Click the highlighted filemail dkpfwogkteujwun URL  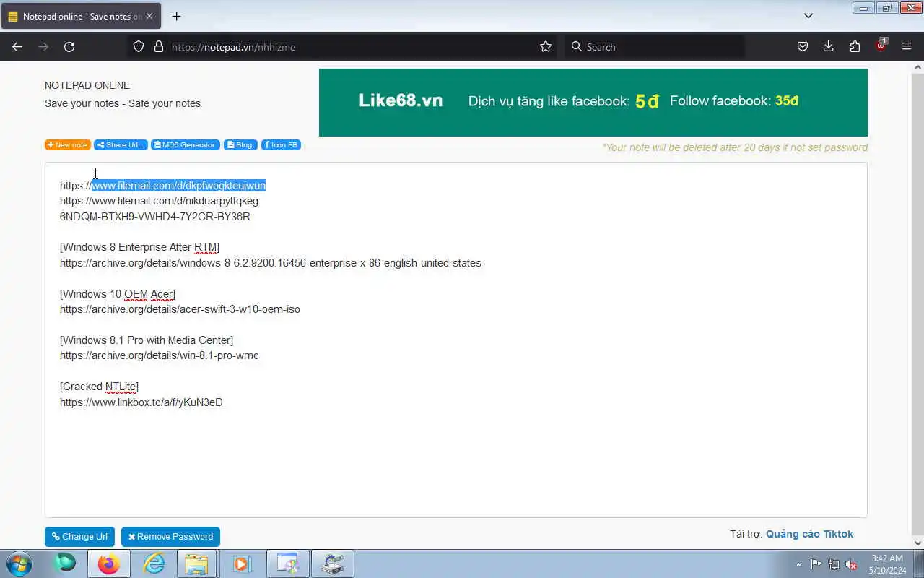pos(178,186)
